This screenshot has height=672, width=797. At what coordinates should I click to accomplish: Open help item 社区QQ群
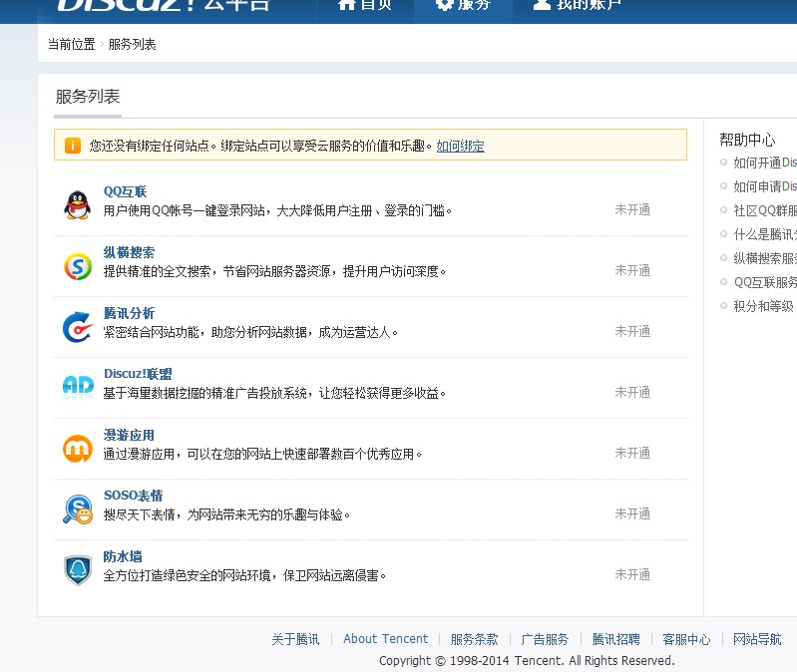(x=765, y=210)
